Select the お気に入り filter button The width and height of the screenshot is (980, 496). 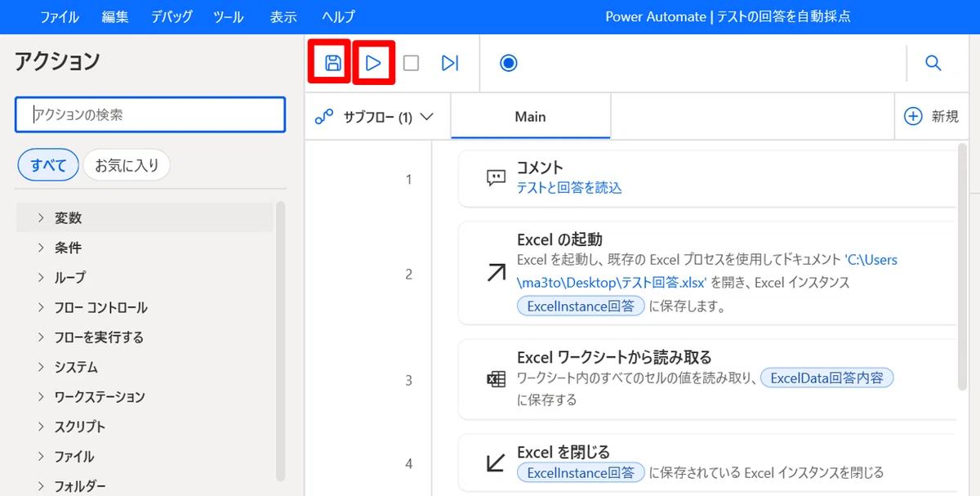[x=127, y=165]
